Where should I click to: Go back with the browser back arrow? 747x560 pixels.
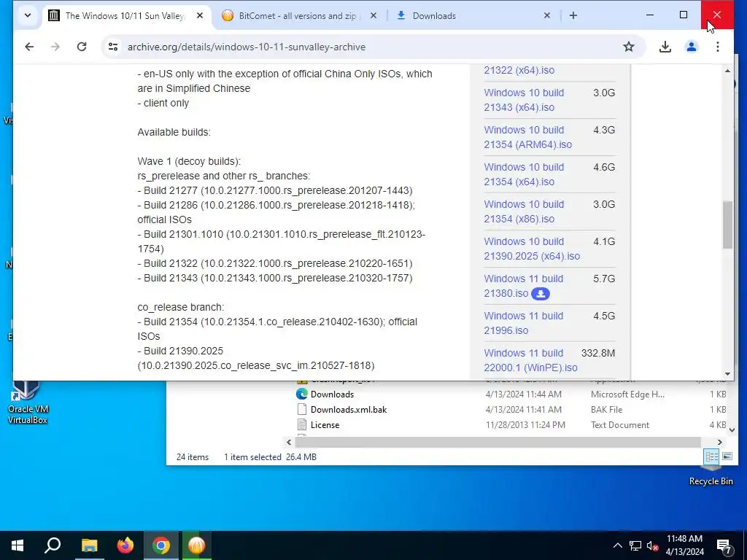point(29,47)
